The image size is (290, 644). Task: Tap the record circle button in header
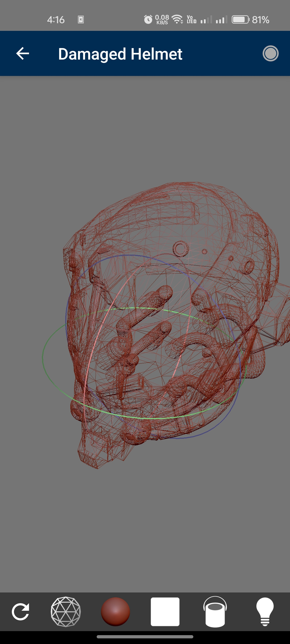[270, 53]
